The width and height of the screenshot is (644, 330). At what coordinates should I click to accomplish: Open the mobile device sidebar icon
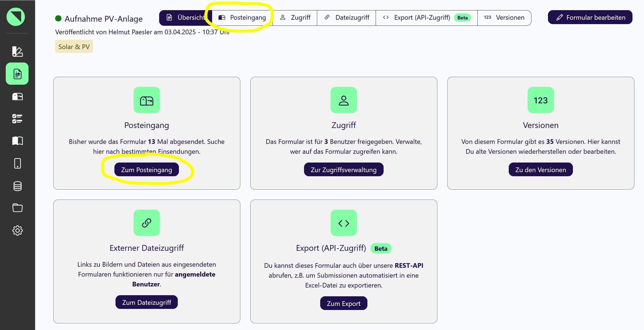[17, 163]
